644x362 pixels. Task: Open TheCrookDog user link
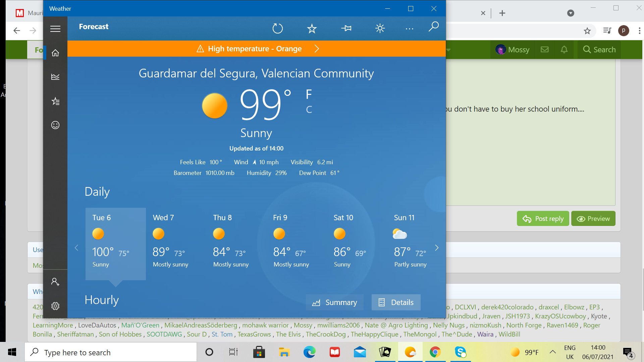pos(326,334)
